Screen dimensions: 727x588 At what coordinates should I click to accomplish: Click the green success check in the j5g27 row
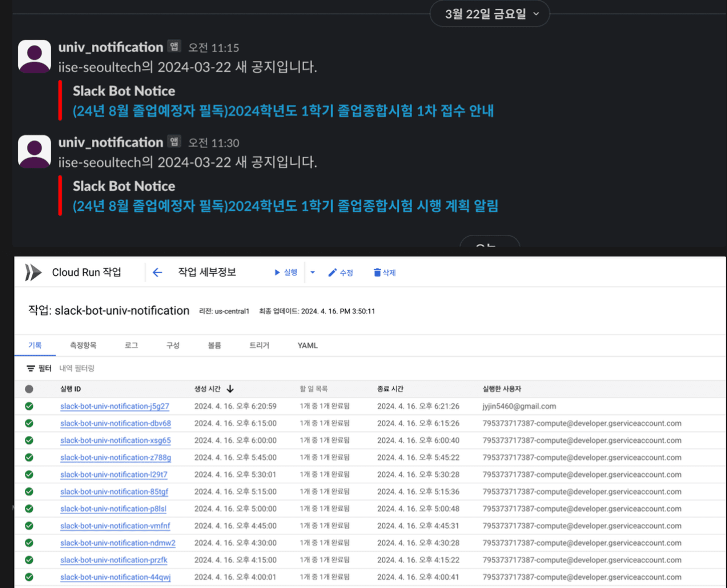pyautogui.click(x=29, y=406)
